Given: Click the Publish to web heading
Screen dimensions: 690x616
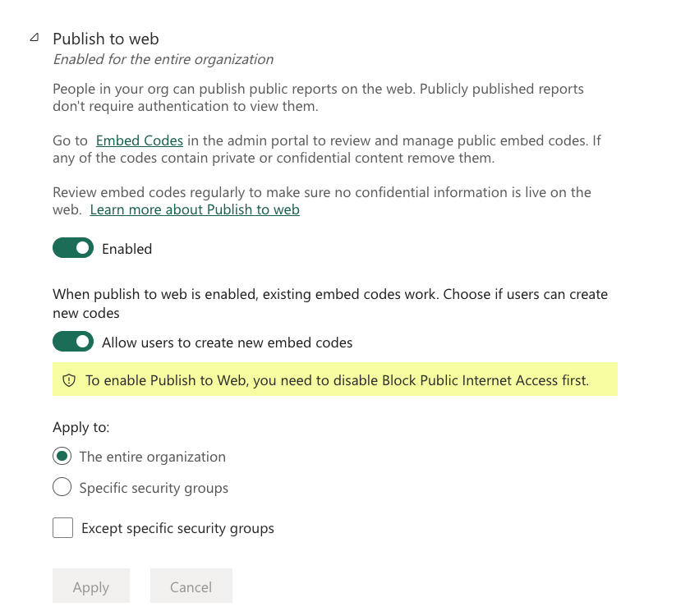Looking at the screenshot, I should 106,39.
